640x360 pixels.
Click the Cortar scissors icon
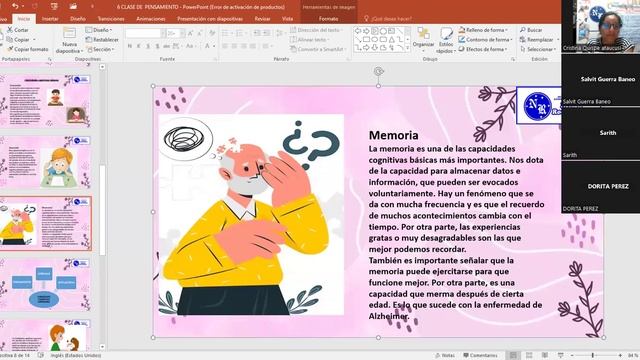tap(9, 30)
